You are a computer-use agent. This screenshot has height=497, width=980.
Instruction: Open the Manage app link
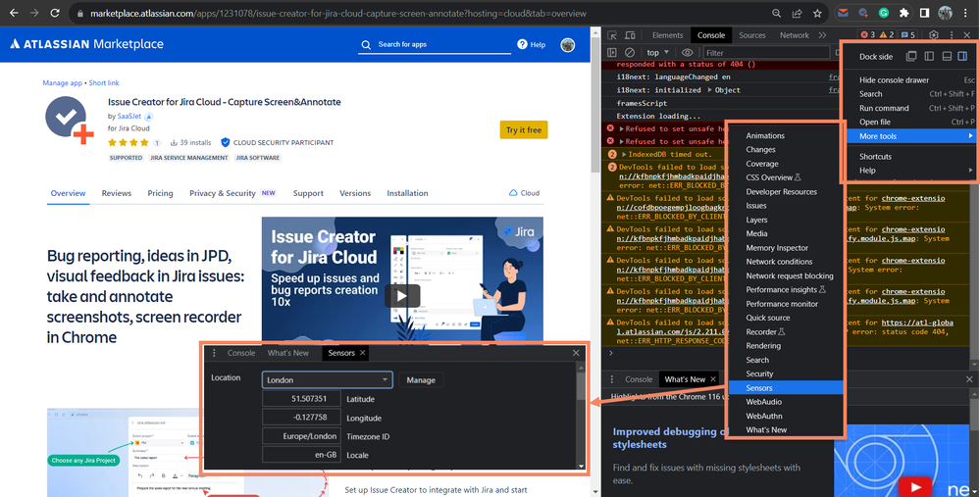pyautogui.click(x=63, y=83)
